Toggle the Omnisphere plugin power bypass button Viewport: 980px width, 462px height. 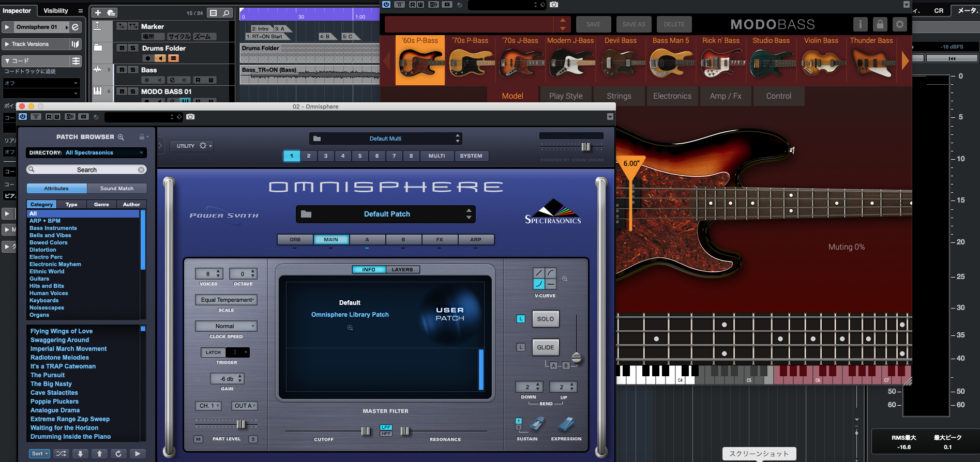pos(23,117)
